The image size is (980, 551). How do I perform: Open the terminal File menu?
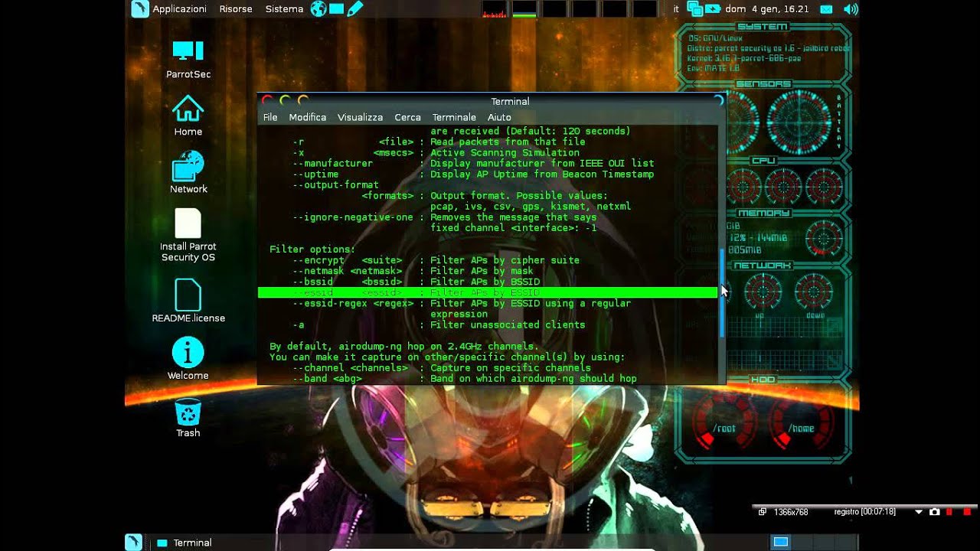[x=270, y=117]
